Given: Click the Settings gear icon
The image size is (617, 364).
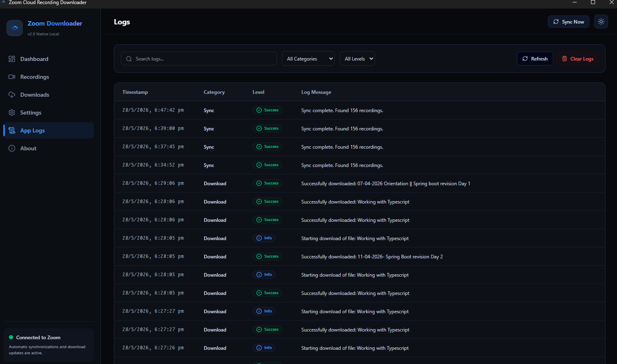Looking at the screenshot, I should click(12, 113).
